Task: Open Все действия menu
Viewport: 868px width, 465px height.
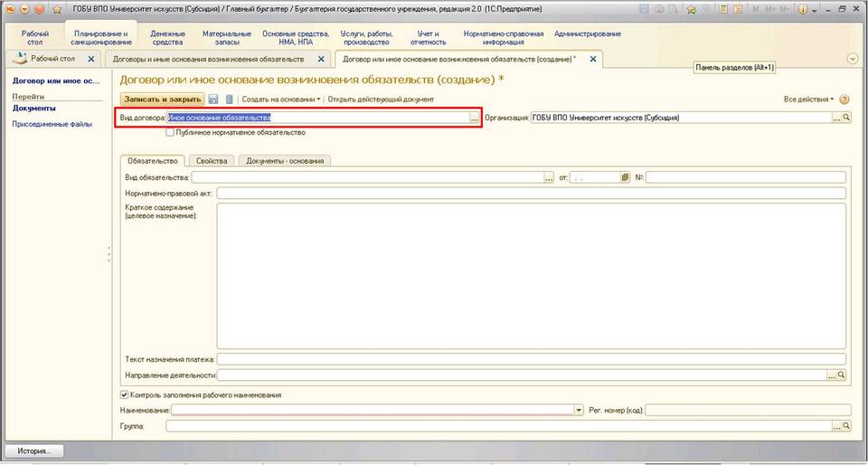Action: [808, 100]
